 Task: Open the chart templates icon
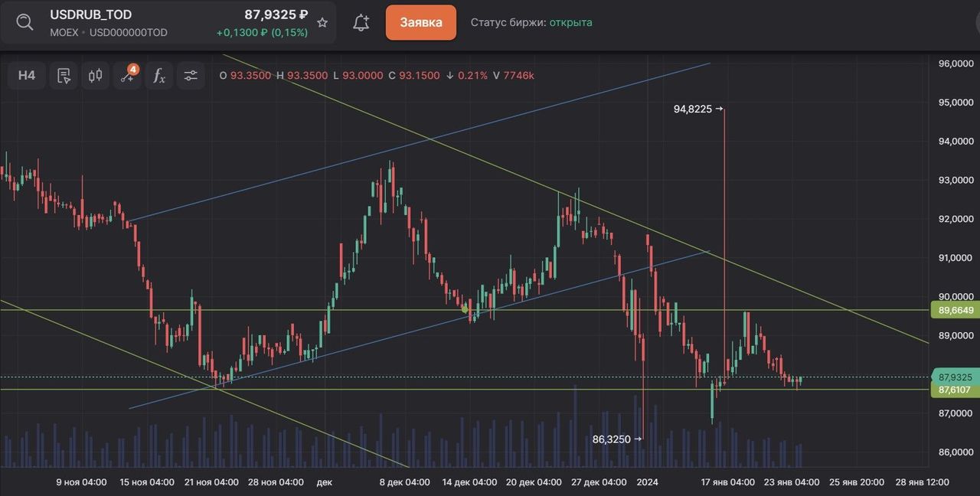tap(64, 76)
